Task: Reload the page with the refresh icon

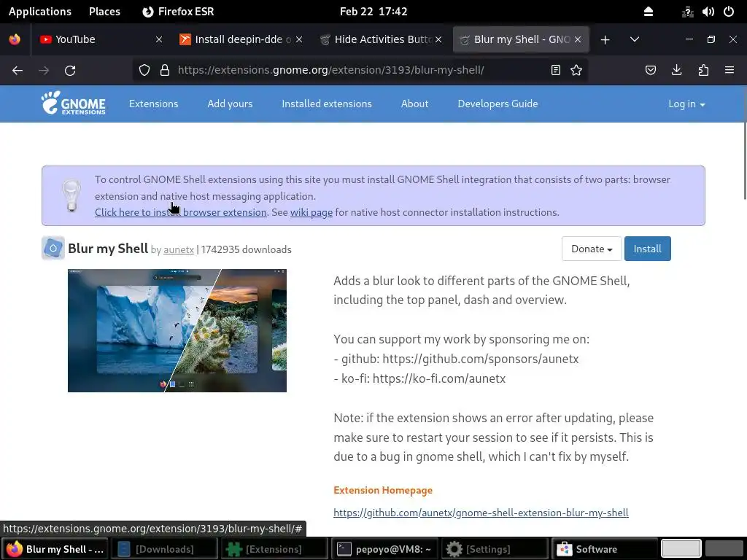Action: pyautogui.click(x=70, y=71)
